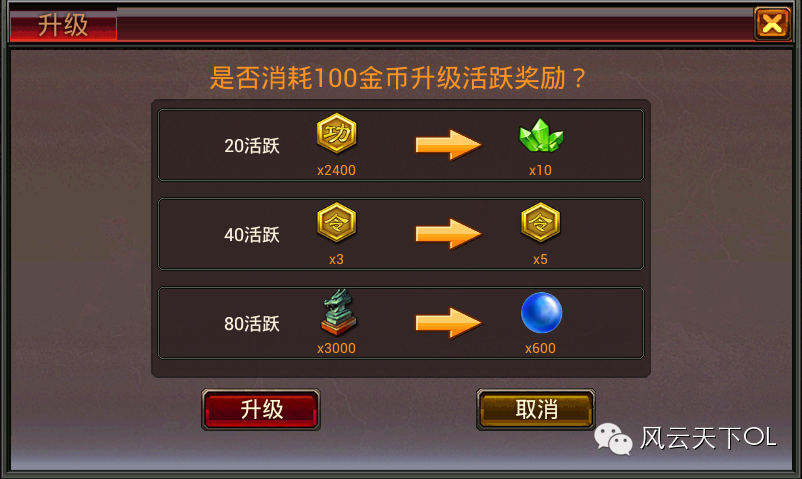The image size is (802, 479).
Task: Select the 升级 title tab
Action: [63, 25]
